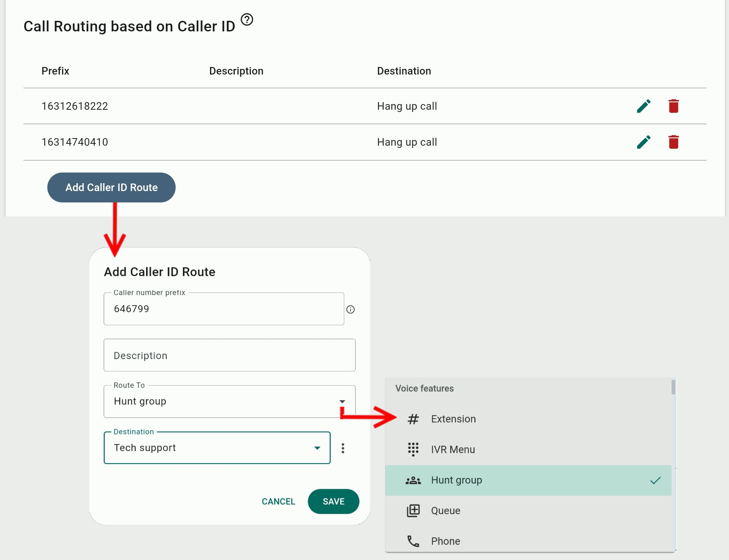Click the Caller number prefix field
This screenshot has height=560, width=729.
coord(224,309)
